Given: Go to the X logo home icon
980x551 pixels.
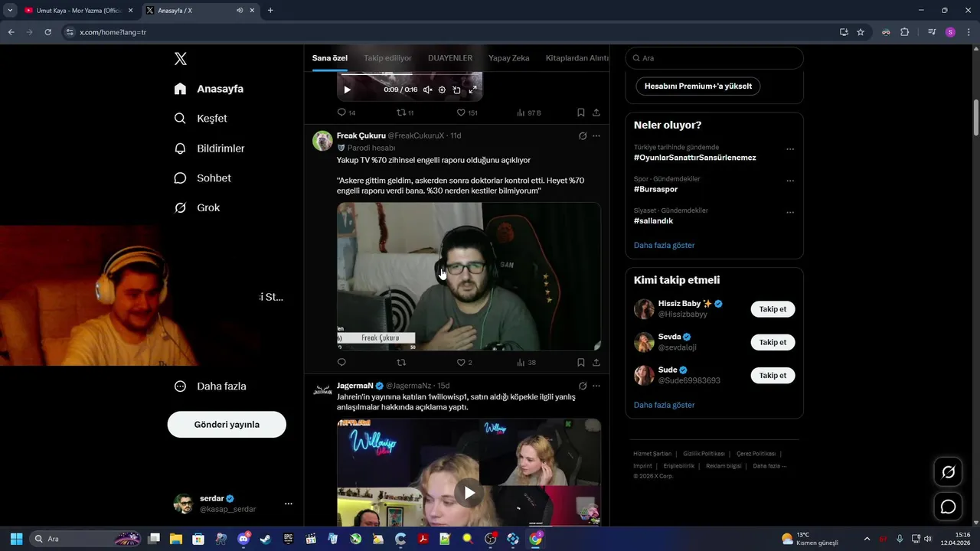Looking at the screenshot, I should point(181,59).
